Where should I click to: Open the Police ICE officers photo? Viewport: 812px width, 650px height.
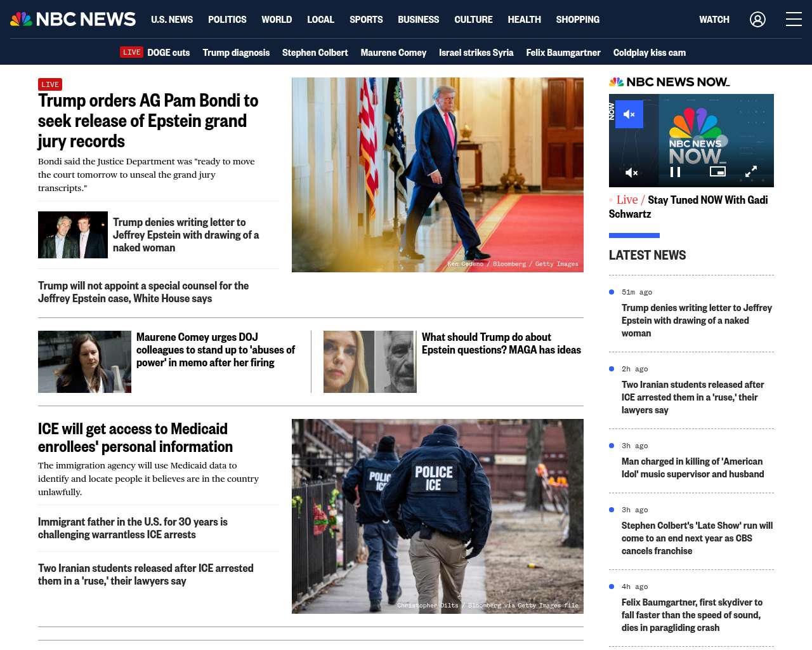click(438, 516)
